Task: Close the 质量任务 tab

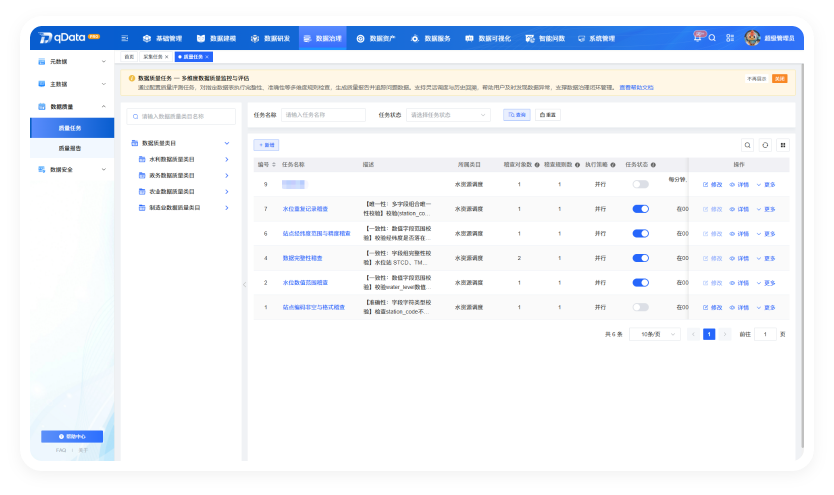Action: pyautogui.click(x=207, y=57)
